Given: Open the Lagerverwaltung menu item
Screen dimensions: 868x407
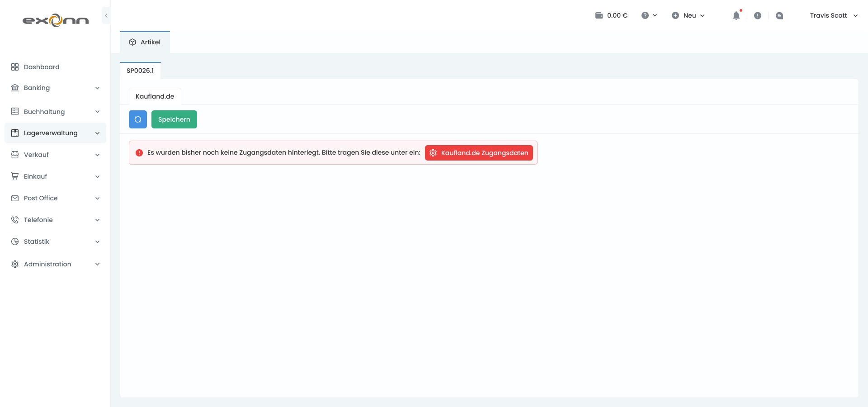Looking at the screenshot, I should coord(55,133).
